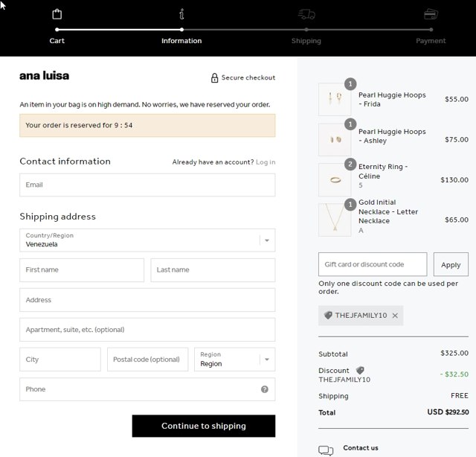Open the Log in link
This screenshot has width=476, height=457.
point(266,162)
